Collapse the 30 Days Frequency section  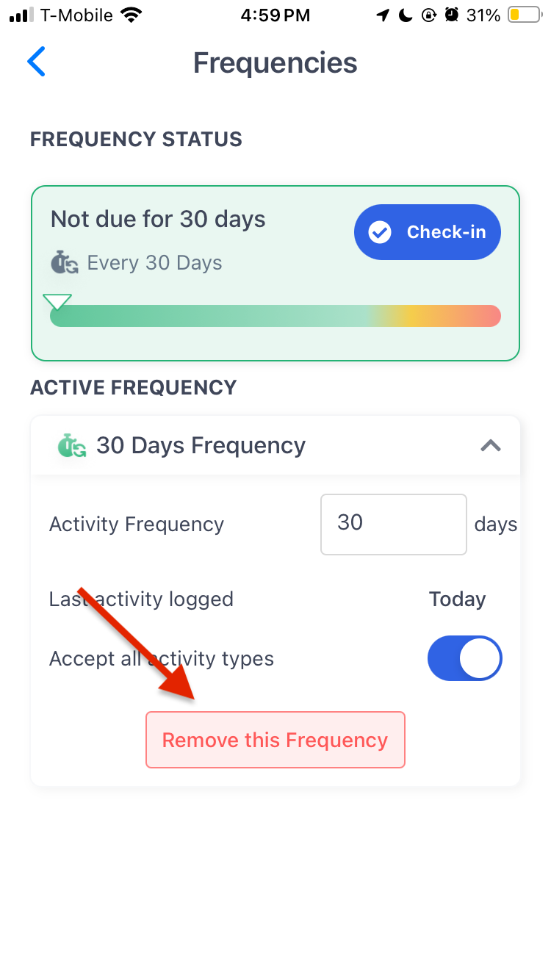[x=490, y=445]
